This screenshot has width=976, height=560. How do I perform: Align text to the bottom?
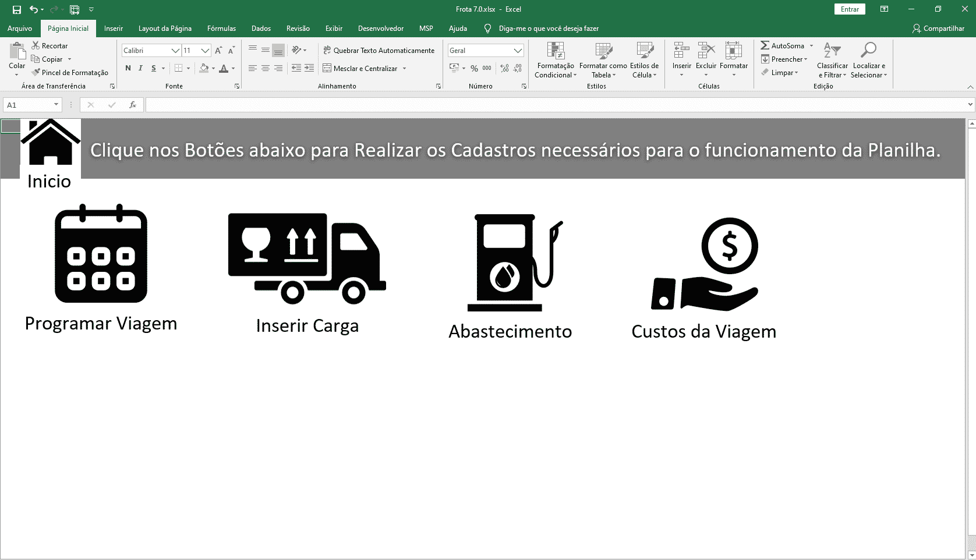click(x=278, y=50)
